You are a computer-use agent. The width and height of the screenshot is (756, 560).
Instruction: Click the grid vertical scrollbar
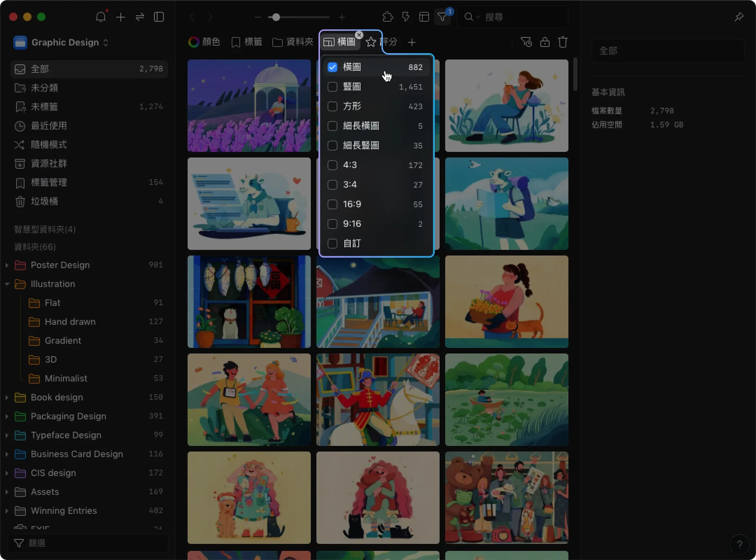[x=575, y=74]
